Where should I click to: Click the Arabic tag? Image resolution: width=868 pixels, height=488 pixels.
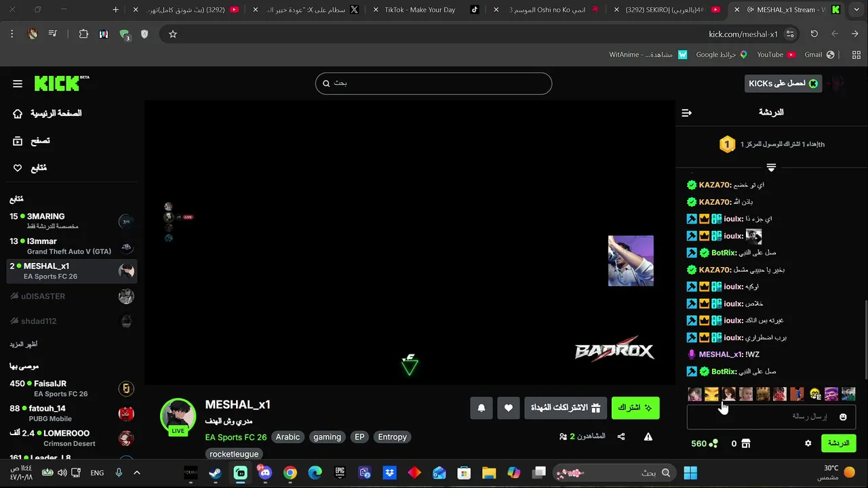pyautogui.click(x=288, y=437)
